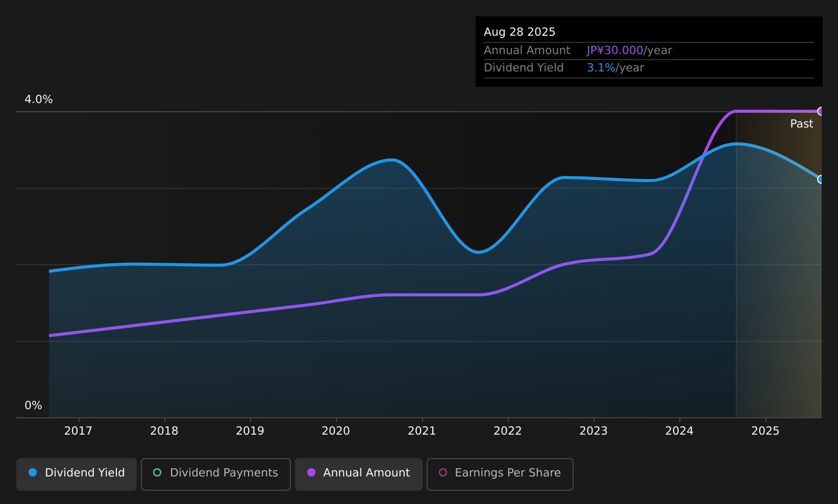This screenshot has height=504, width=838.
Task: Click the 2019 x-axis label
Action: 250,431
